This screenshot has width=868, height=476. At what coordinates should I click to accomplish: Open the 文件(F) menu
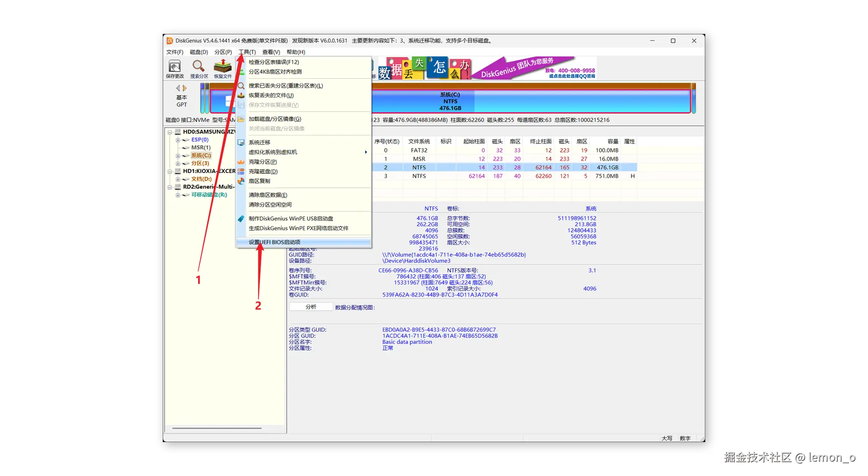175,52
